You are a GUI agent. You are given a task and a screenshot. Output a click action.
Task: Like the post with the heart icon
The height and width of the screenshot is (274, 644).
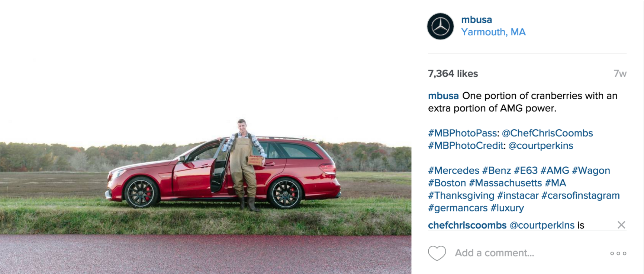[437, 253]
